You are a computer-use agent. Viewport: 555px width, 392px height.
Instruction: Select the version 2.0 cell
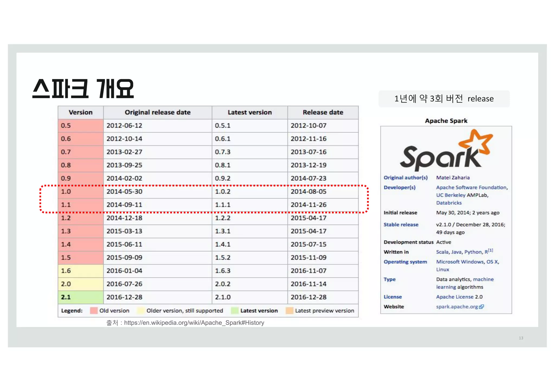pyautogui.click(x=80, y=284)
